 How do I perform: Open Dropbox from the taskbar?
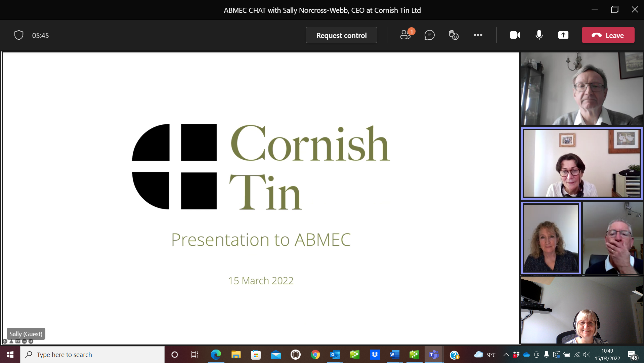point(375,355)
